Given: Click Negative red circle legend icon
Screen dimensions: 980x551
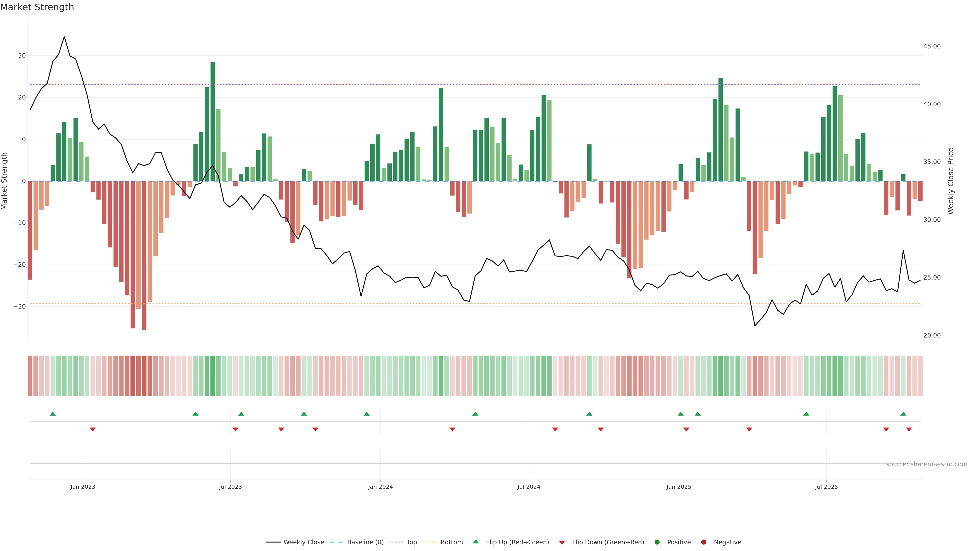Looking at the screenshot, I should 703,542.
